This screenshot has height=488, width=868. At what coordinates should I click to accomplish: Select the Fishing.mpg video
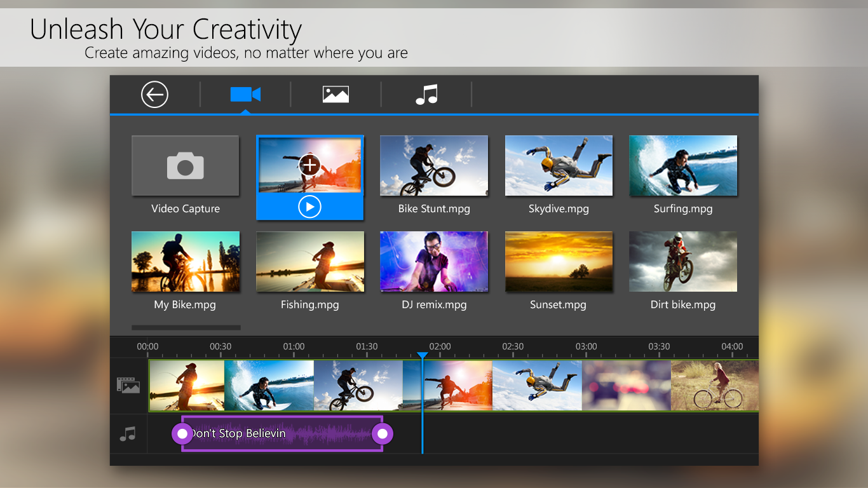click(309, 261)
